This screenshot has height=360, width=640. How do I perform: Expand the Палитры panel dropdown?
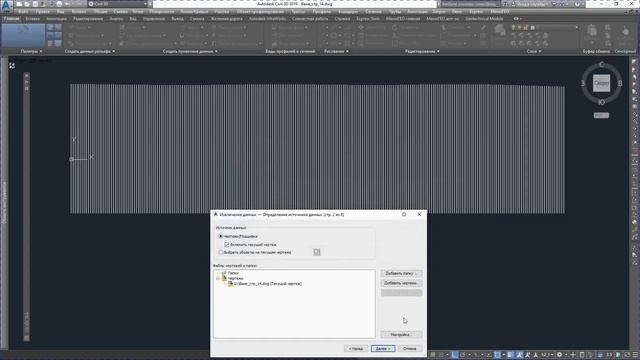click(31, 51)
